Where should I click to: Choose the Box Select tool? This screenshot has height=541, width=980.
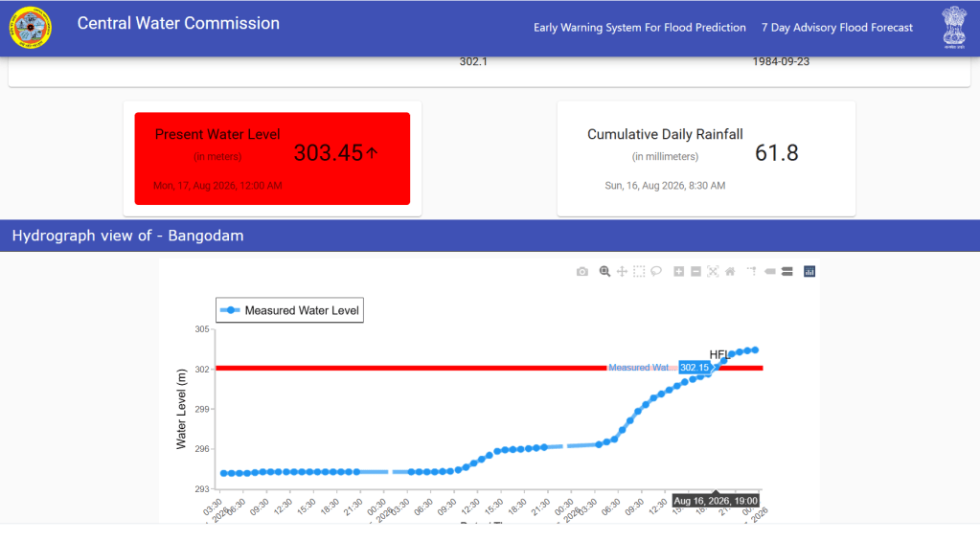coord(639,271)
